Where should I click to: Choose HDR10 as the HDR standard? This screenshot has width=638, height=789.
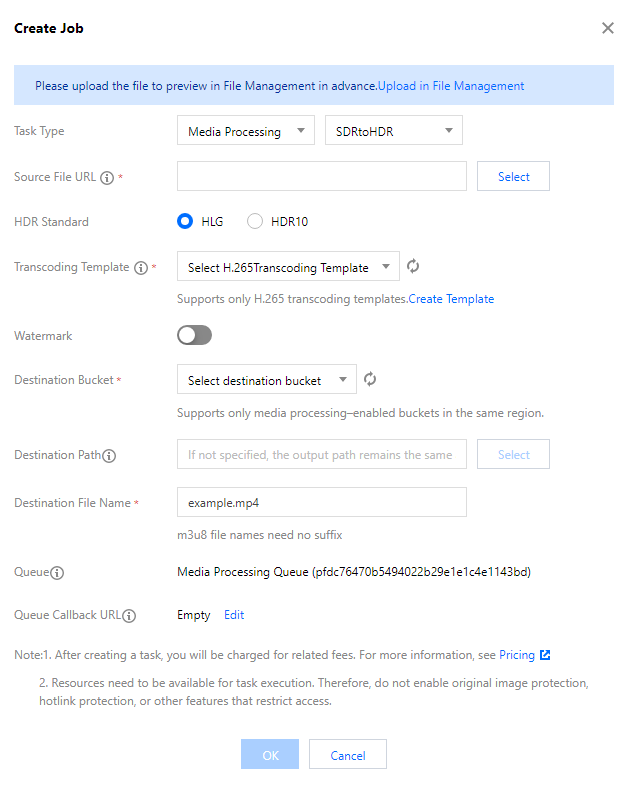coord(255,222)
